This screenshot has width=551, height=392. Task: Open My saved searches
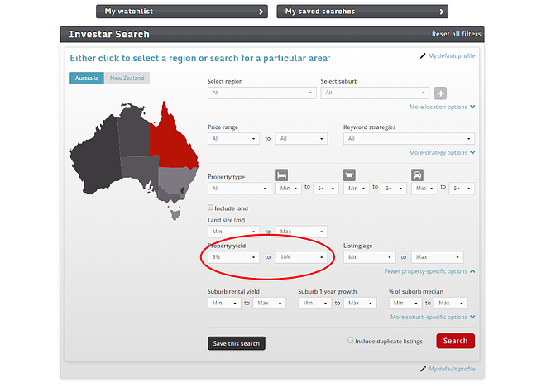pyautogui.click(x=362, y=12)
